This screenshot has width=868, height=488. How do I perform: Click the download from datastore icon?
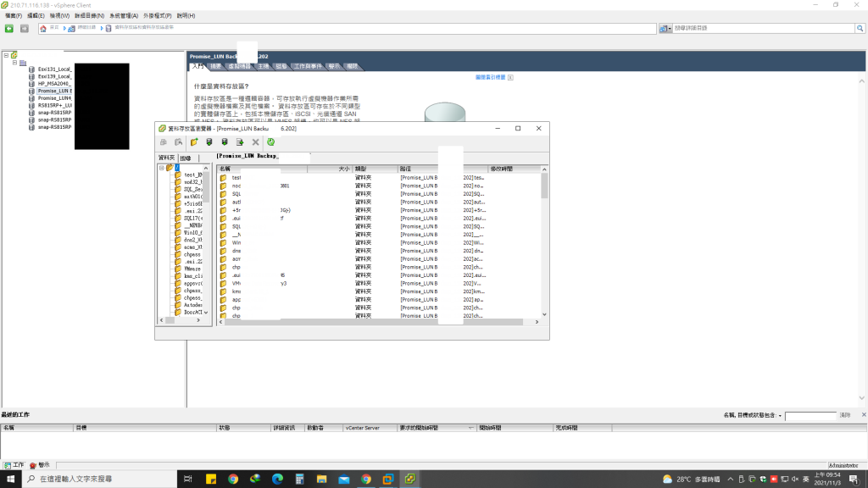(224, 142)
